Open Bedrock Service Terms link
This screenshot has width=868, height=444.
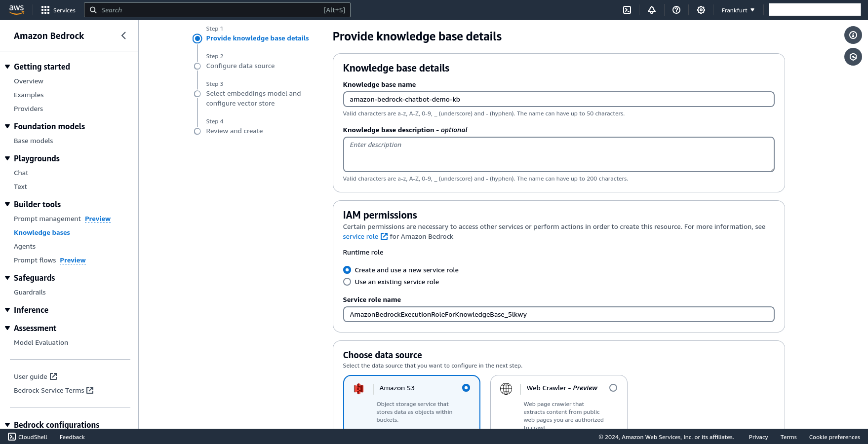click(x=49, y=390)
